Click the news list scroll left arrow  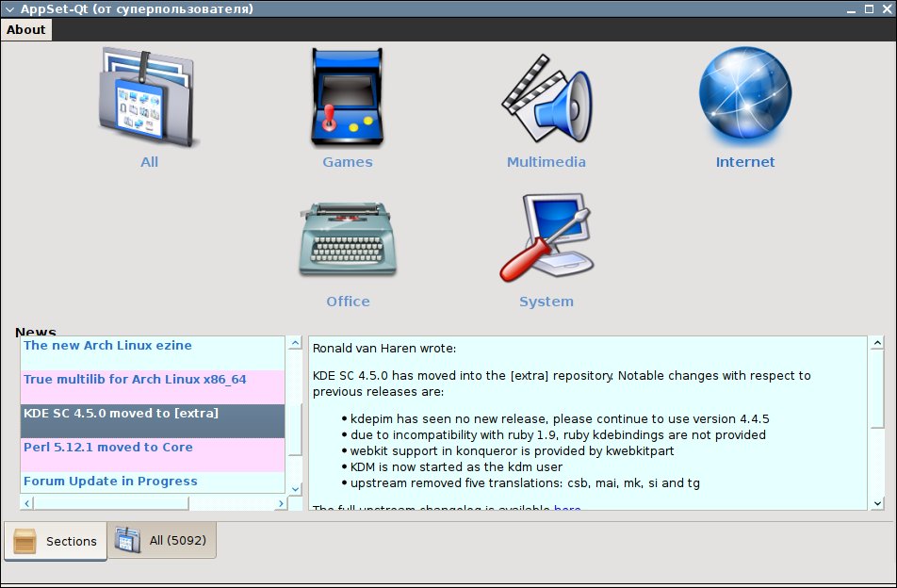[27, 503]
